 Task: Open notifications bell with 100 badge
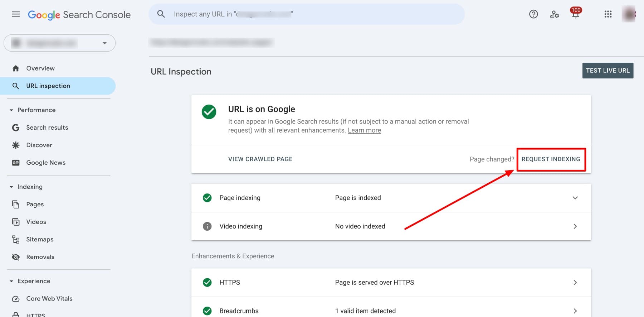click(x=576, y=14)
